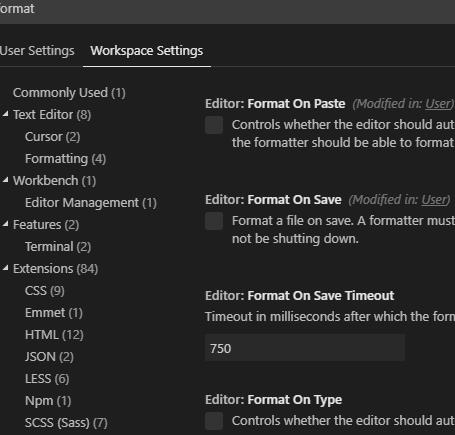455x435 pixels.
Task: Open the Terminal settings category
Action: [58, 247]
